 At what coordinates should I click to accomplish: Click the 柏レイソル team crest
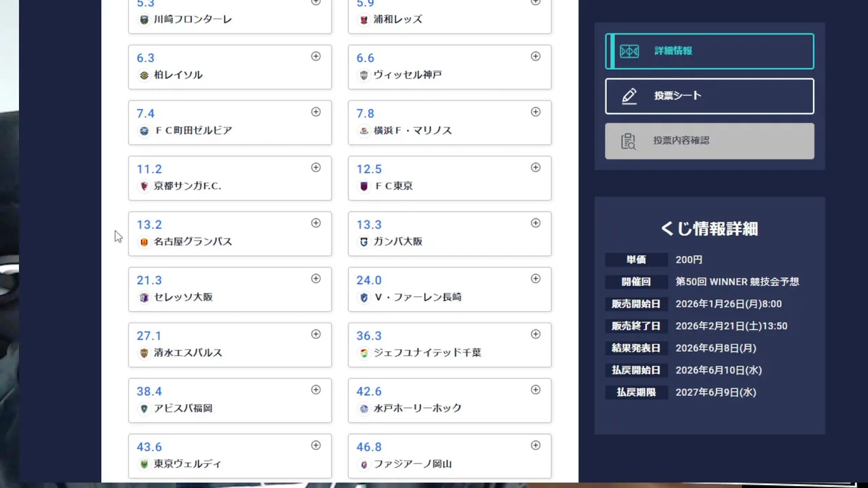144,75
